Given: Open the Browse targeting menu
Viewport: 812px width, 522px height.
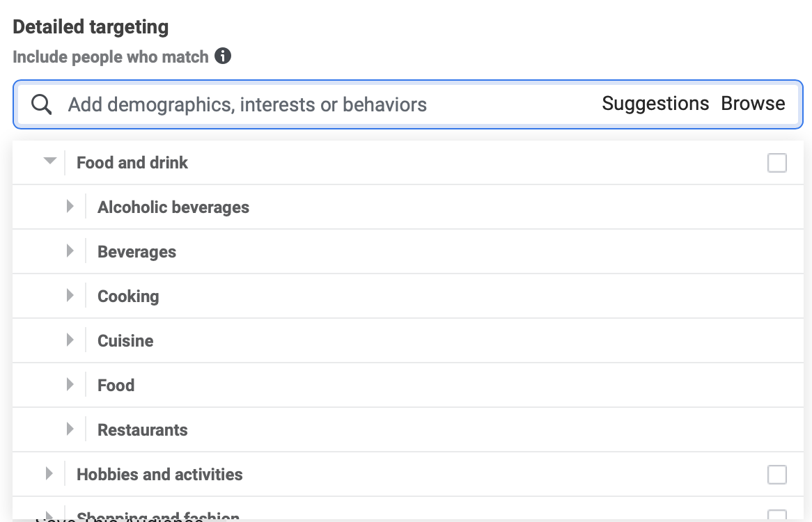Looking at the screenshot, I should [x=753, y=104].
